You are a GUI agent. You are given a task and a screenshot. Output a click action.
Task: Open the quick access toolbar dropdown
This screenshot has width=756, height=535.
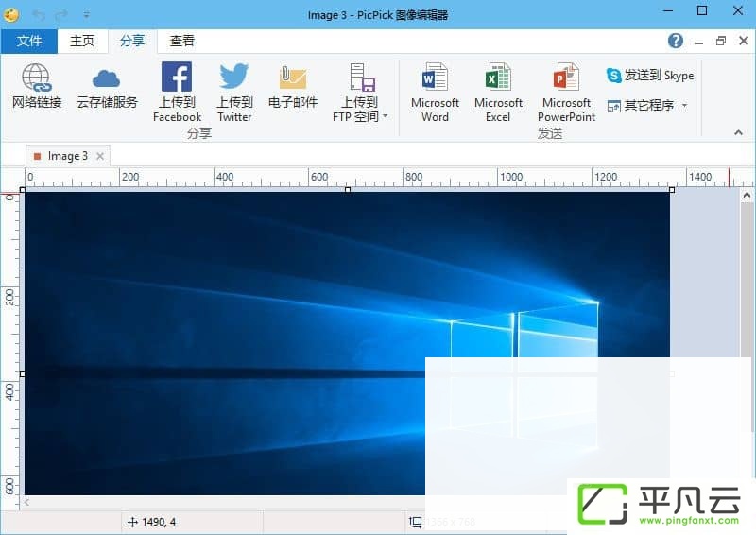(x=86, y=15)
